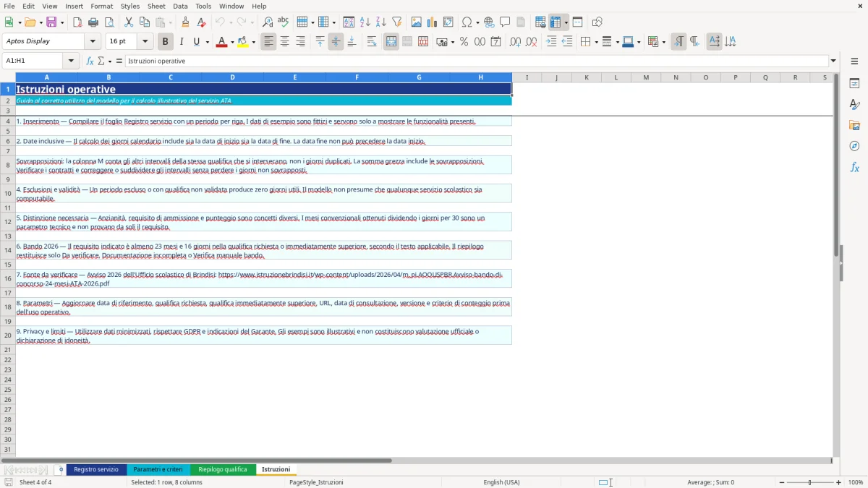
Task: Insert a hyperlink
Action: (x=490, y=22)
